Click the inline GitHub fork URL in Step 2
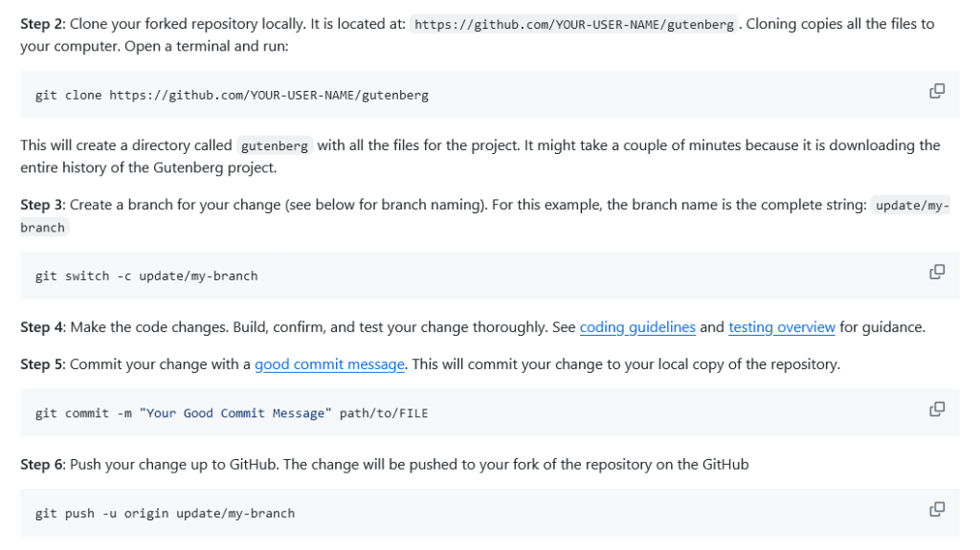The image size is (980, 550). tap(574, 25)
